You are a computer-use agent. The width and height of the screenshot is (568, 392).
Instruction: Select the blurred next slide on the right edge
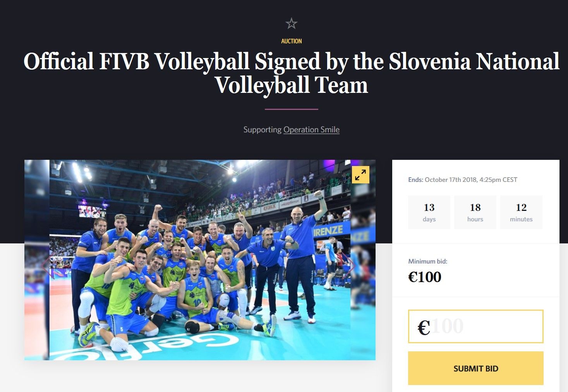click(363, 260)
